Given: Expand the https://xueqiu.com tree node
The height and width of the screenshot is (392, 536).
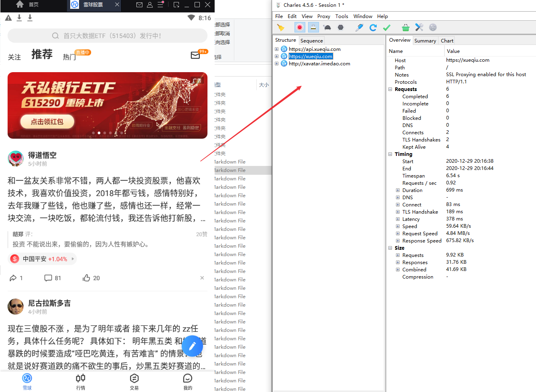Looking at the screenshot, I should pyautogui.click(x=276, y=56).
